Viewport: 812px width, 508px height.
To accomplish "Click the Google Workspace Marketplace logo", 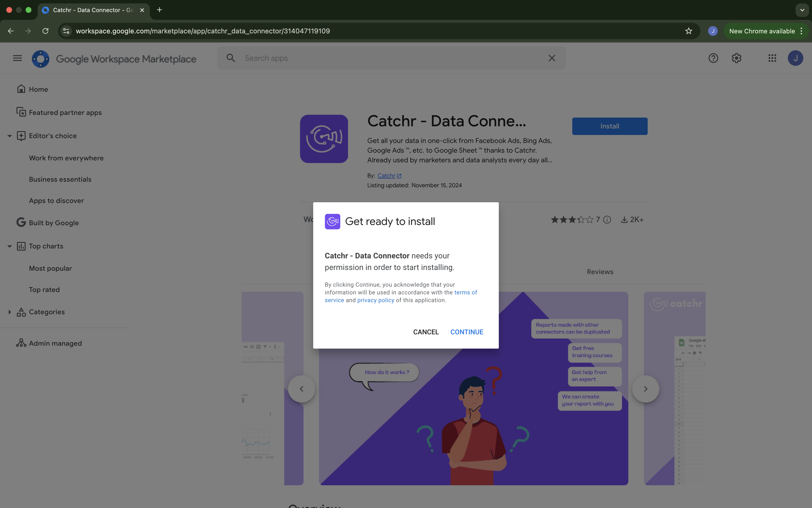I will (x=114, y=59).
